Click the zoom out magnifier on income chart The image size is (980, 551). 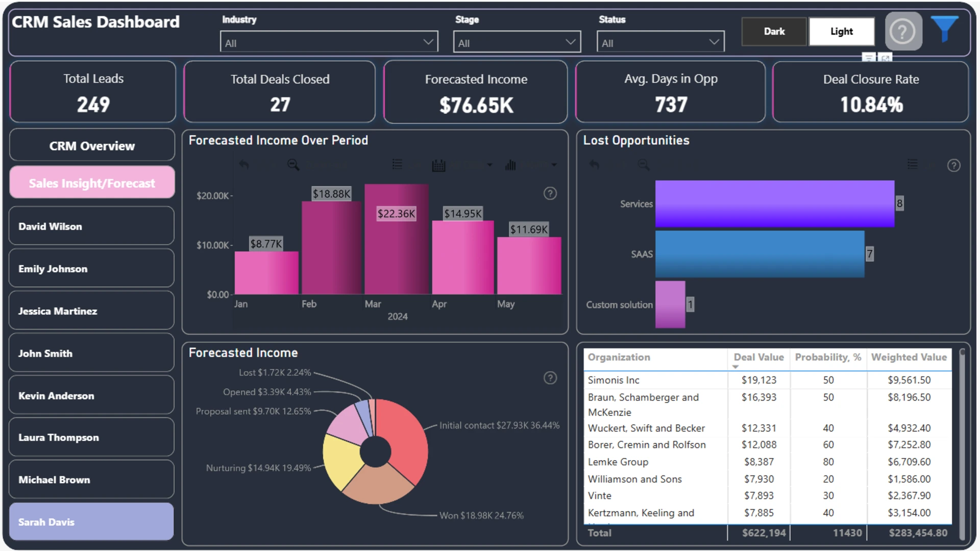(293, 165)
